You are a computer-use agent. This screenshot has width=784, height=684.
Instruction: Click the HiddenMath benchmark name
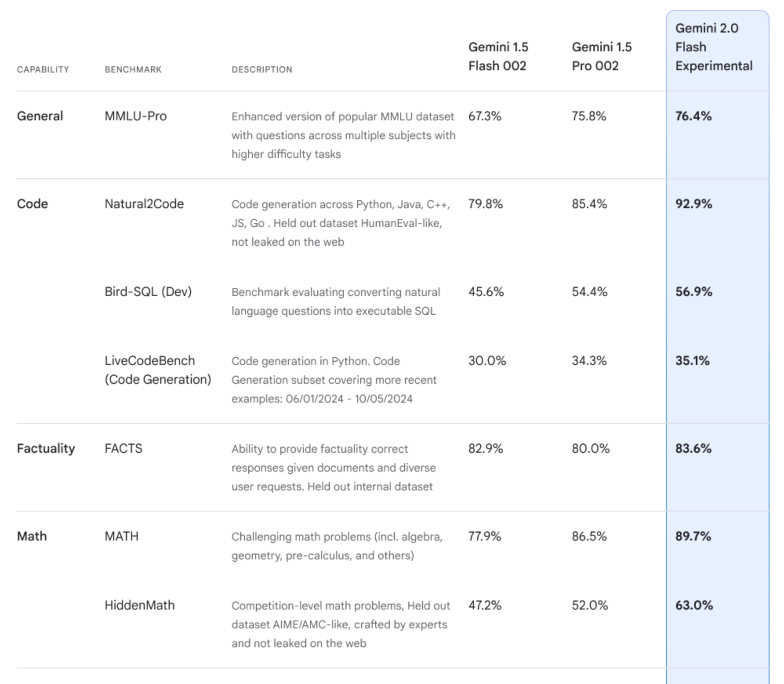coord(140,605)
